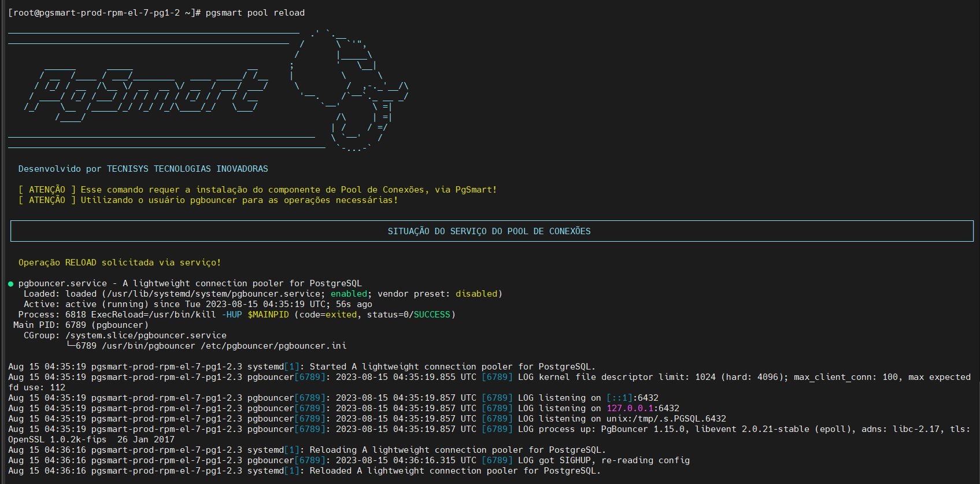The width and height of the screenshot is (980, 484).
Task: Click the green word 'enabled' in Loaded line
Action: (349, 294)
